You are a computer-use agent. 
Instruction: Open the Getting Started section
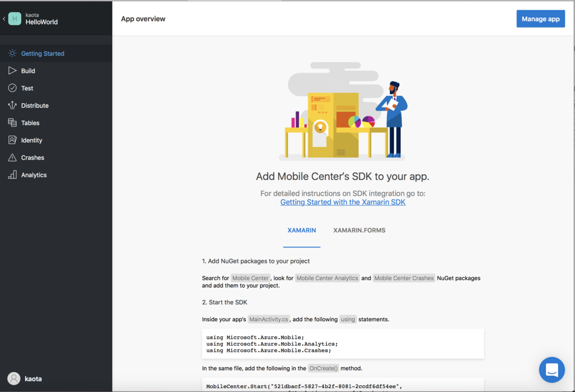[56, 53]
